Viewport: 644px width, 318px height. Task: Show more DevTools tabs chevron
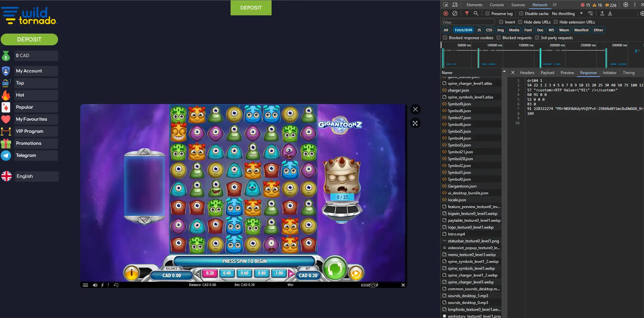tap(555, 5)
